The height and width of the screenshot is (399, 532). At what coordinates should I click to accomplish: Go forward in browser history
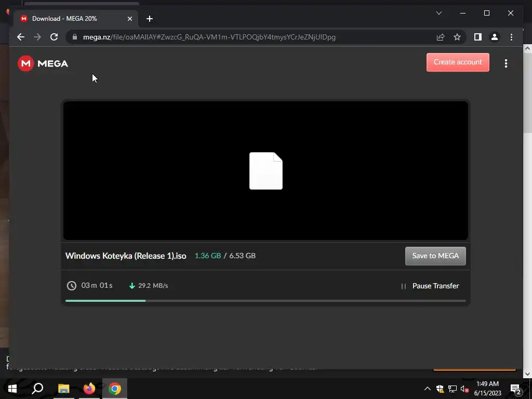tap(37, 37)
